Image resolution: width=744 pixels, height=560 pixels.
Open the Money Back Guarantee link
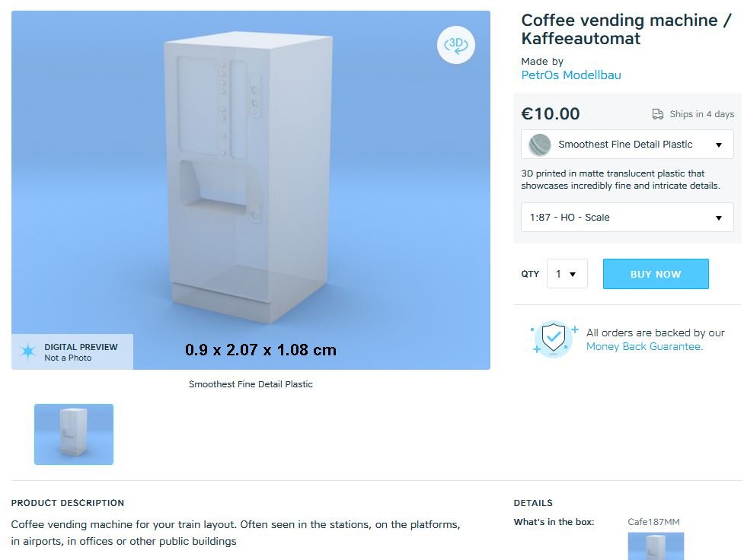coord(644,347)
